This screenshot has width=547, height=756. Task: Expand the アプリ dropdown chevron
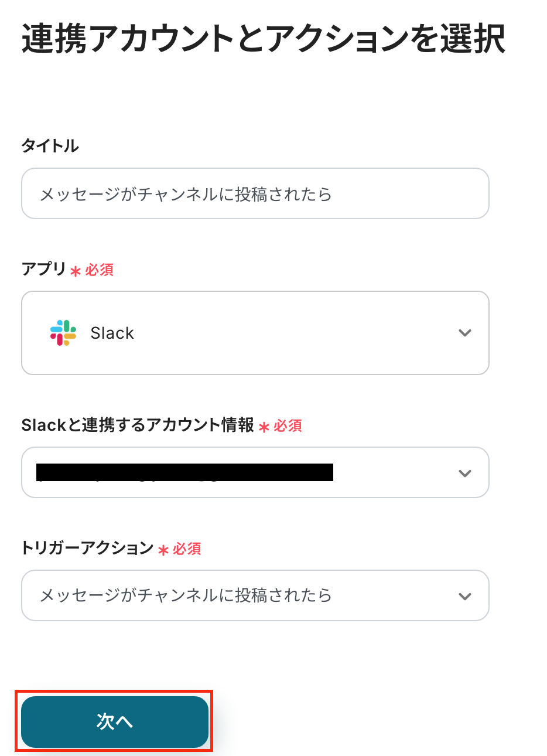tap(465, 333)
